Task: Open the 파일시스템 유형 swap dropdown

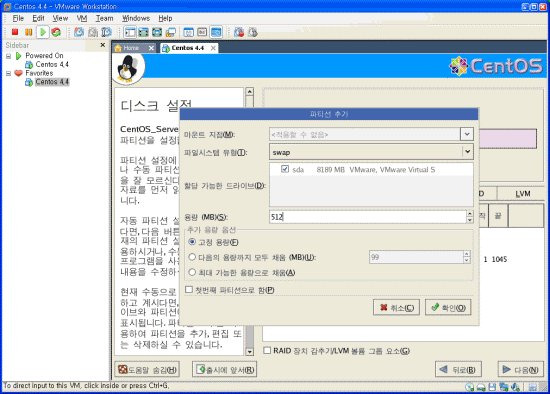Action: coord(371,152)
